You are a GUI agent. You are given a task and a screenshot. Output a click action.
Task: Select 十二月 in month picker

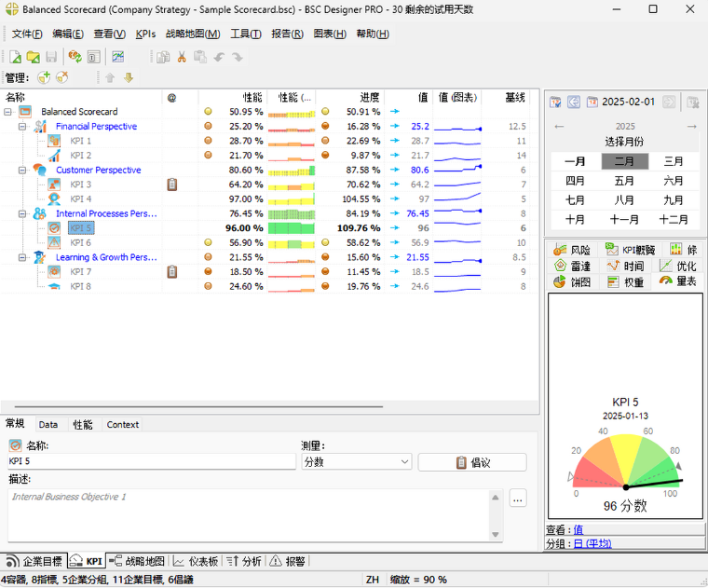click(674, 220)
